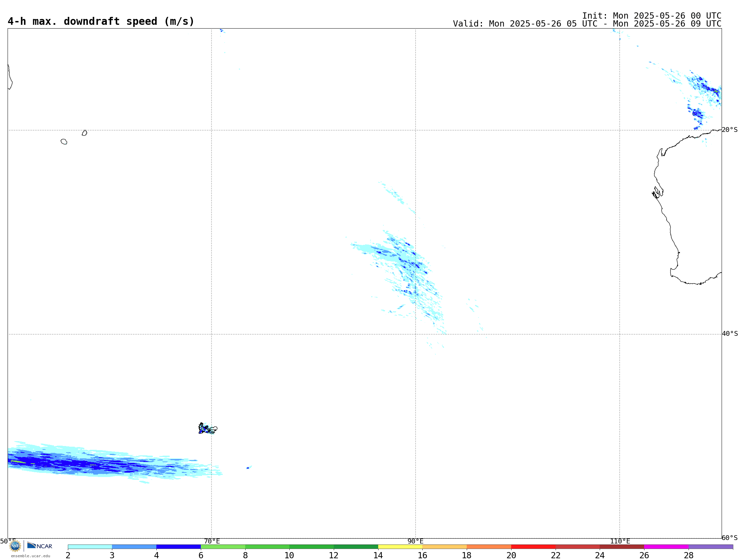Select the purple 28+ colorbar swatch
744x560 pixels.
(x=711, y=547)
